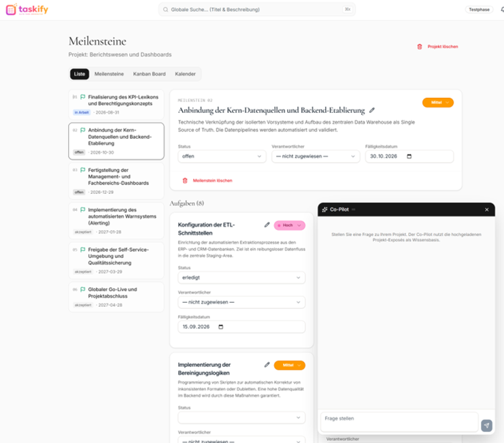
Task: Open calendar picker for 30.10.2026 date
Action: point(409,157)
